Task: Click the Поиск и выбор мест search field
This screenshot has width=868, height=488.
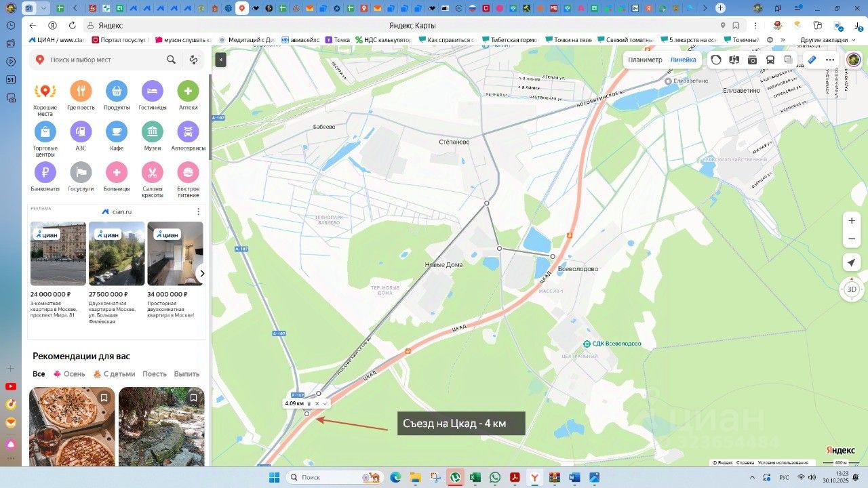Action: 102,60
